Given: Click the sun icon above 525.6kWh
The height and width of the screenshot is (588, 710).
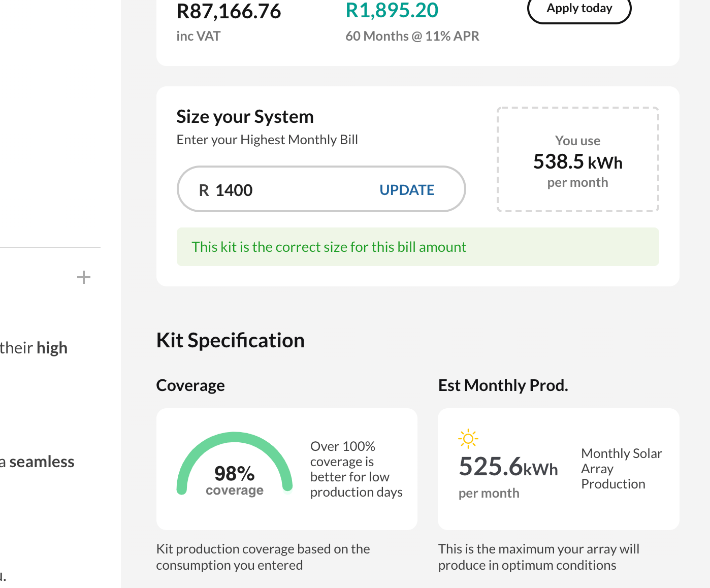Looking at the screenshot, I should tap(468, 439).
